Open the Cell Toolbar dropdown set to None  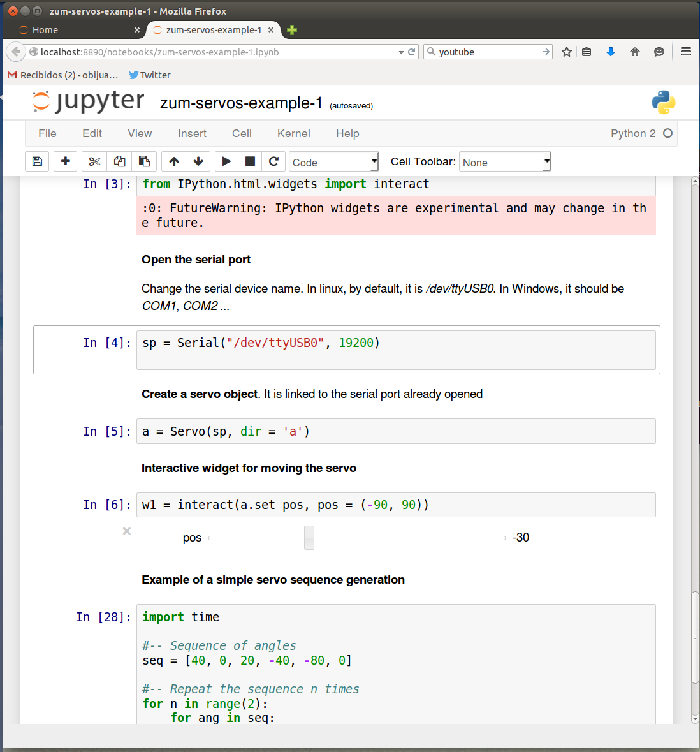505,162
